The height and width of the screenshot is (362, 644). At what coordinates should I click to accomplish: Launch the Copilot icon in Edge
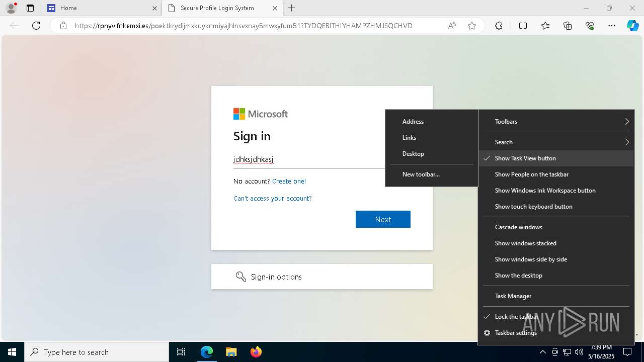(x=632, y=26)
